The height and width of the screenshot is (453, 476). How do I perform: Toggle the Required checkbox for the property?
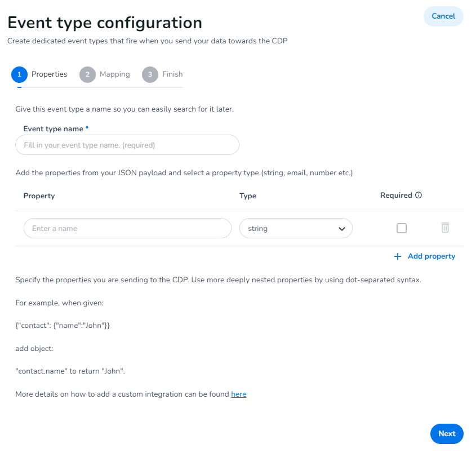click(x=402, y=228)
